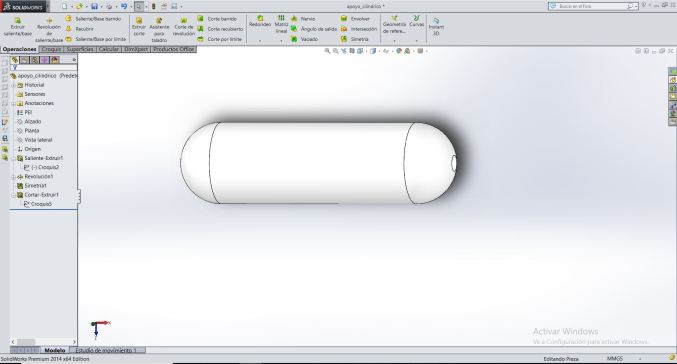Open dropdown arrow under Curvas

click(x=417, y=41)
